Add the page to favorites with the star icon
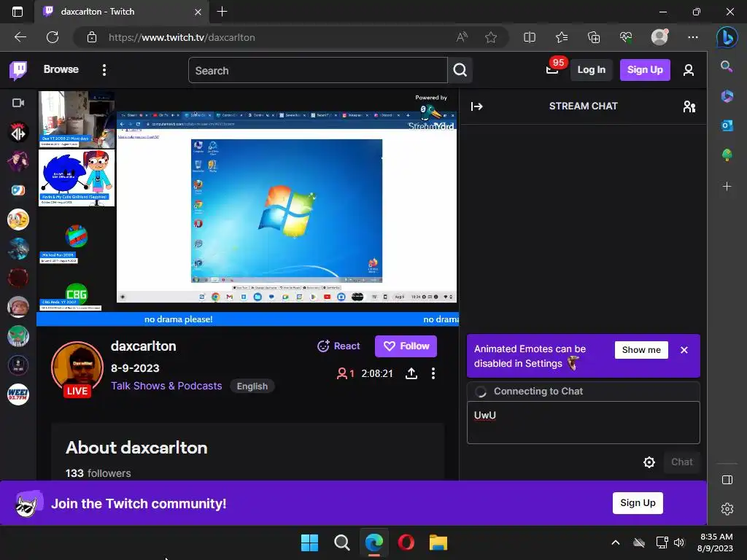The image size is (747, 560). click(491, 37)
